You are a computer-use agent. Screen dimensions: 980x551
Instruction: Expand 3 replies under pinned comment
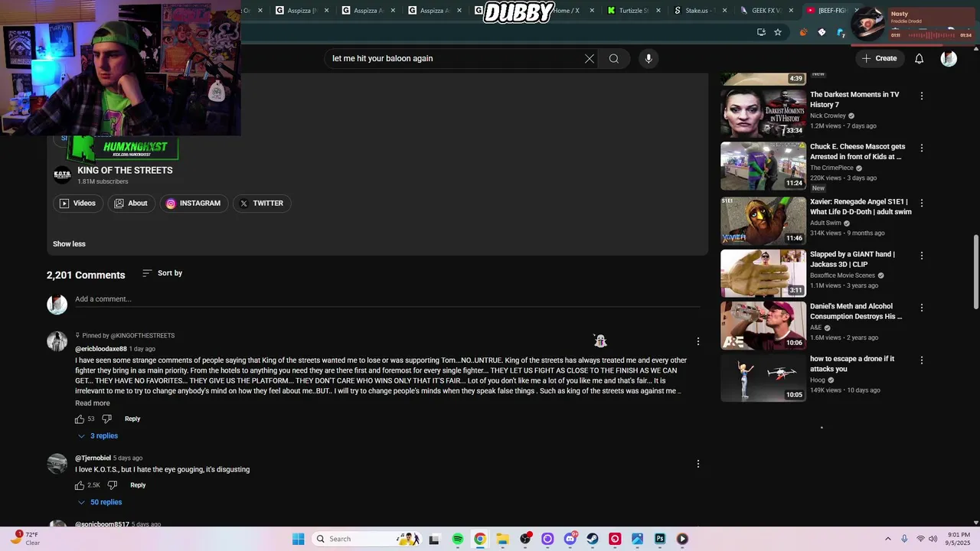click(x=97, y=436)
